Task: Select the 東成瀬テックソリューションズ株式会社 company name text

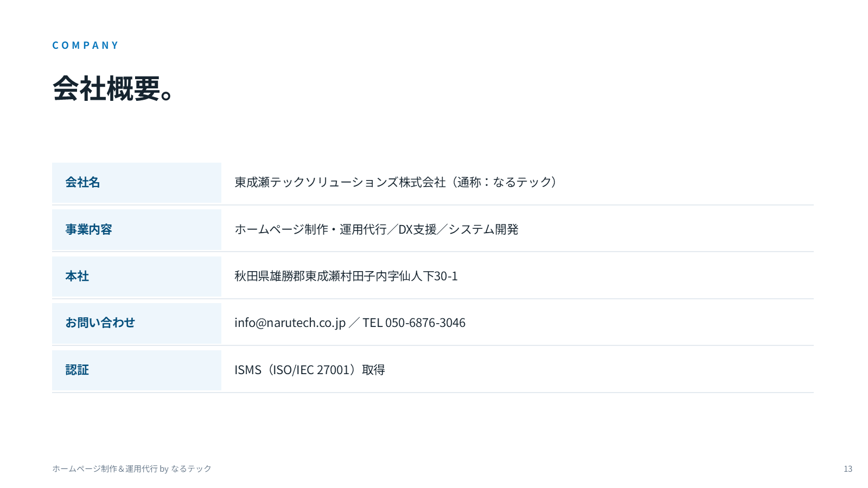Action: pos(340,182)
